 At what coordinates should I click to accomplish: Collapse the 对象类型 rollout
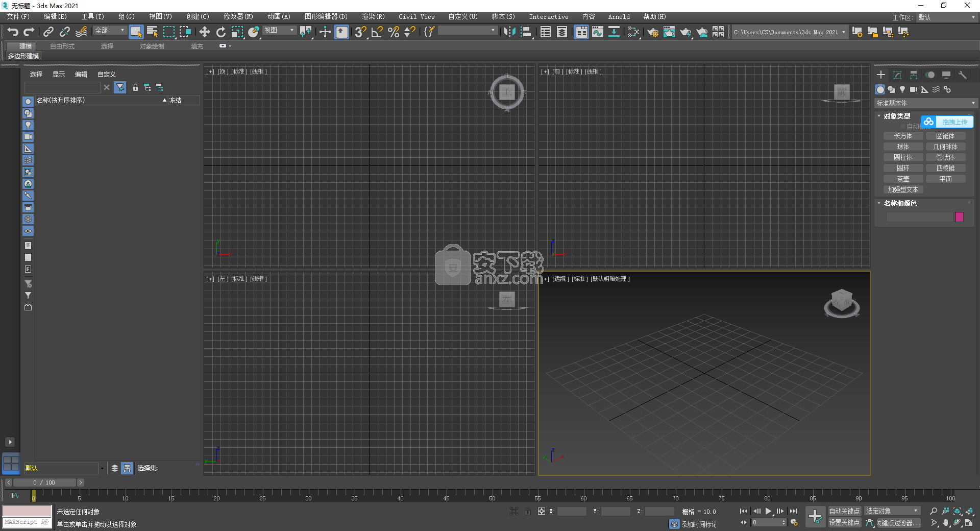tap(896, 116)
